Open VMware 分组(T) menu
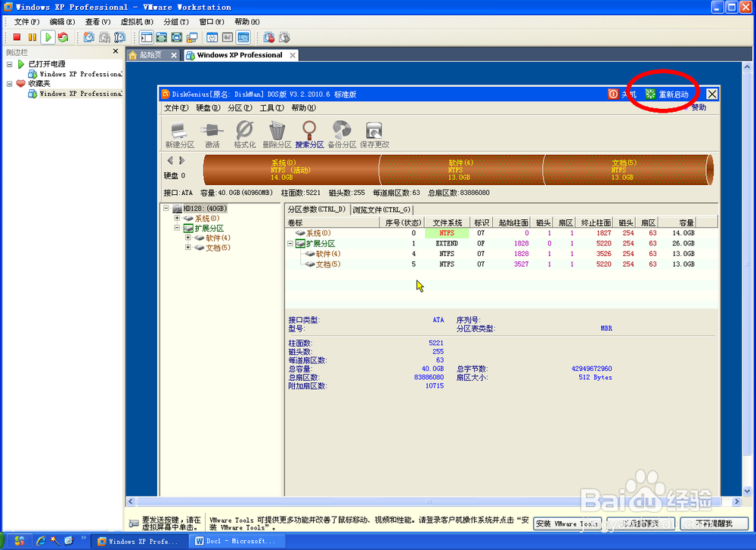756x550 pixels. [175, 22]
